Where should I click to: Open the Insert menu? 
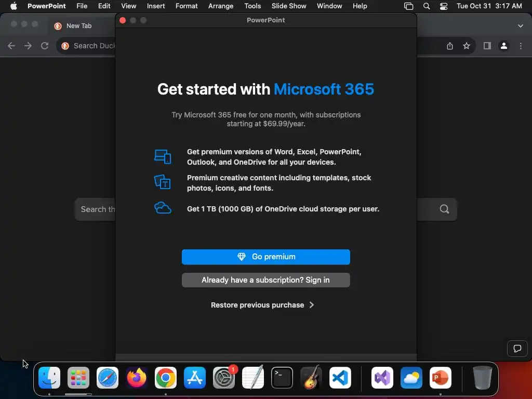tap(156, 6)
